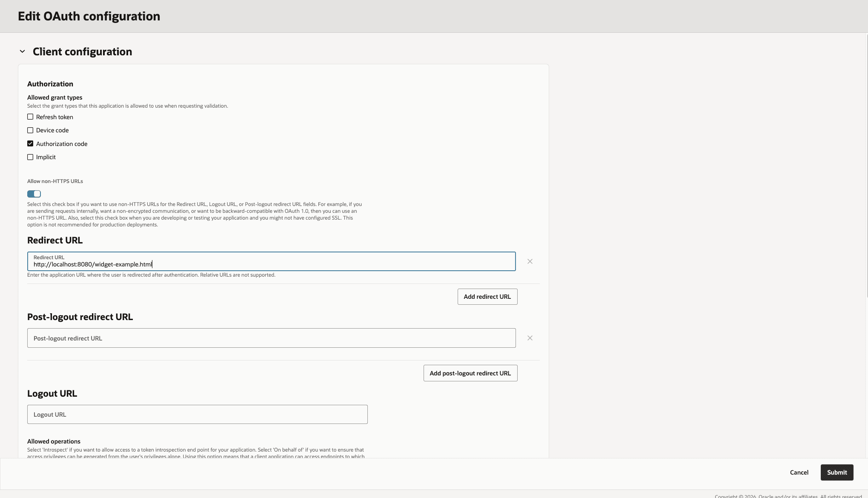Tick the Implicit grant type checkbox
Viewport: 868px width, 498px height.
tap(30, 157)
